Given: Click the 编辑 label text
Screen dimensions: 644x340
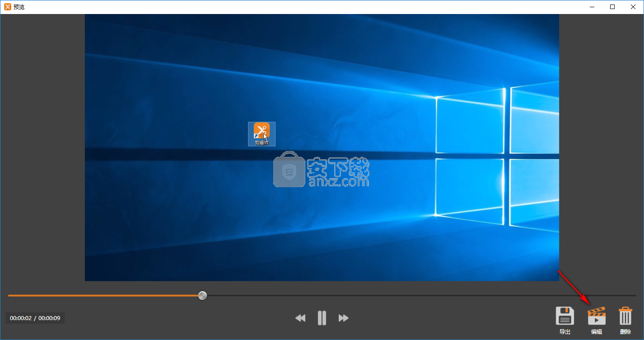Looking at the screenshot, I should (x=597, y=332).
